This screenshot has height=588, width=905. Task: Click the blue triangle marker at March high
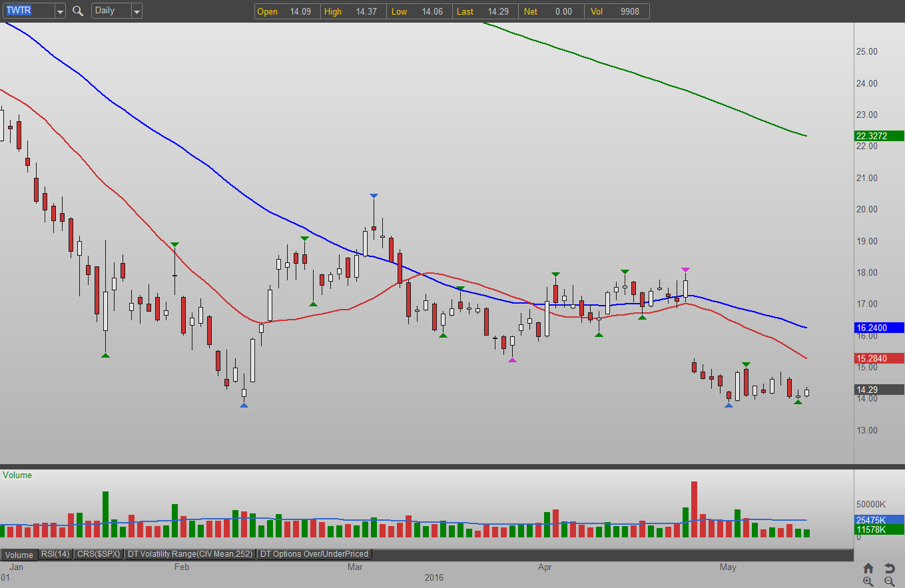tap(374, 196)
